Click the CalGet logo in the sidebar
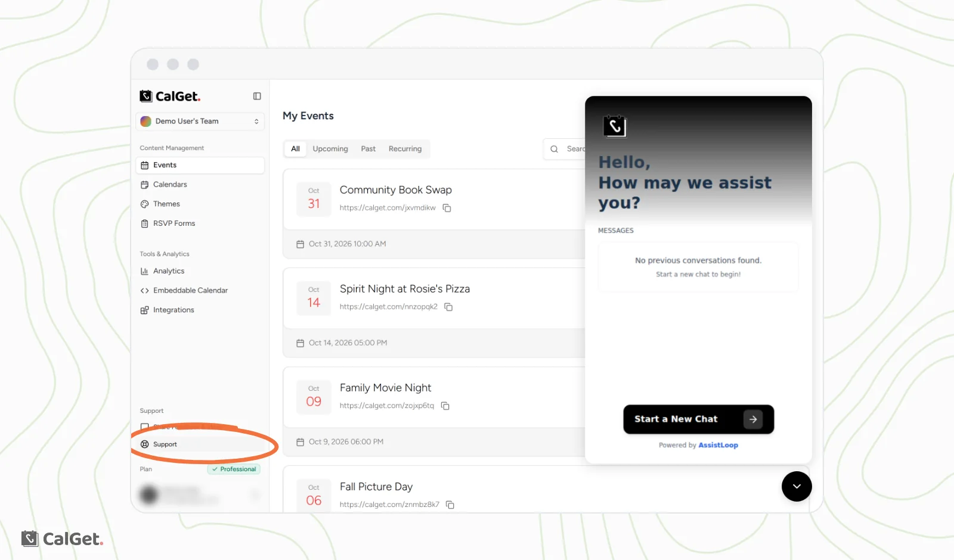The image size is (954, 560). coord(170,96)
